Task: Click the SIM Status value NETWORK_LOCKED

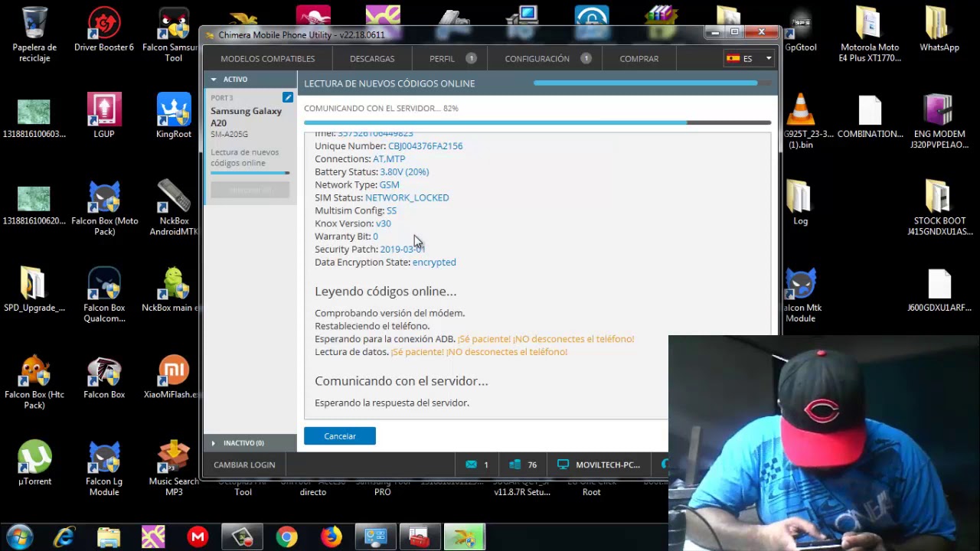Action: [407, 197]
